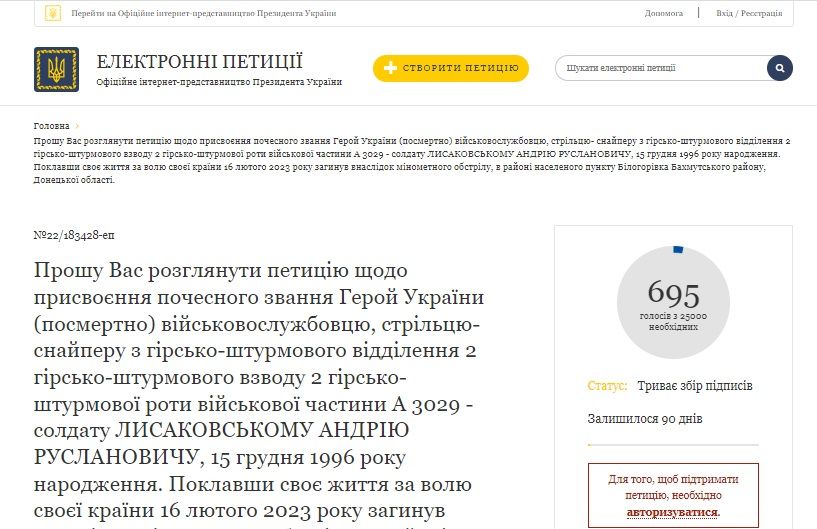Open the Допомога help link

click(x=663, y=13)
